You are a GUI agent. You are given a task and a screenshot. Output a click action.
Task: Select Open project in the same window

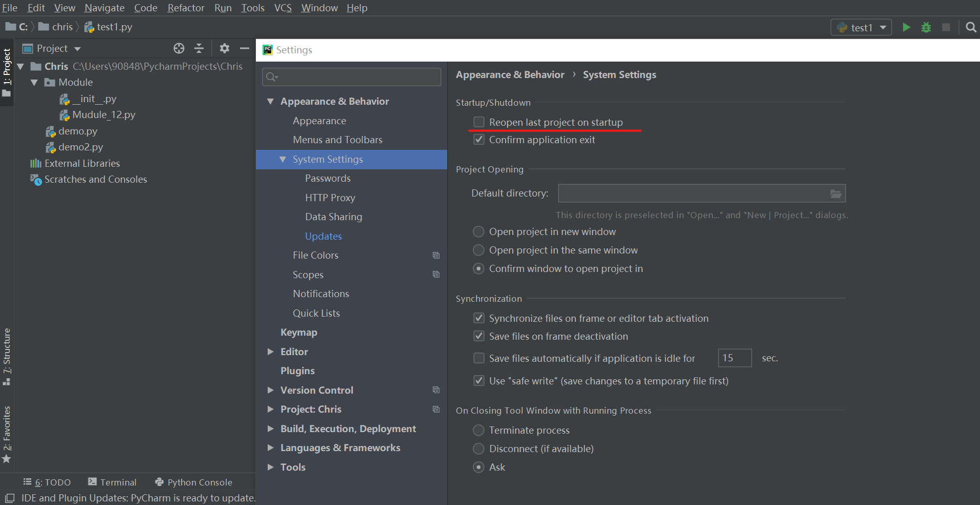478,250
